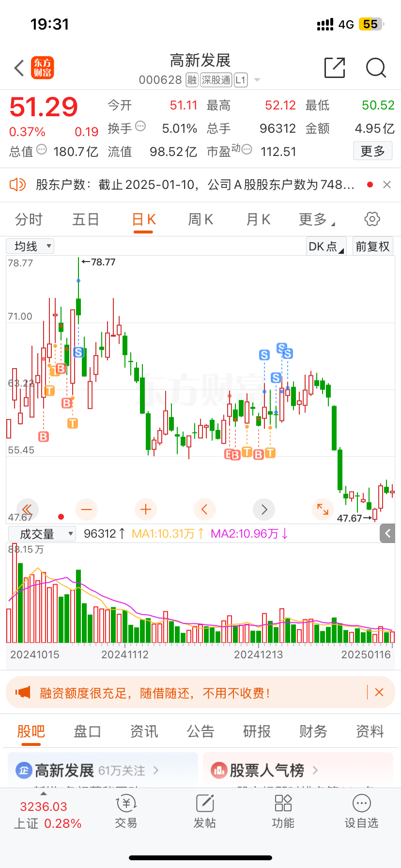Open 高新发展 61万关注 card

pos(103,770)
